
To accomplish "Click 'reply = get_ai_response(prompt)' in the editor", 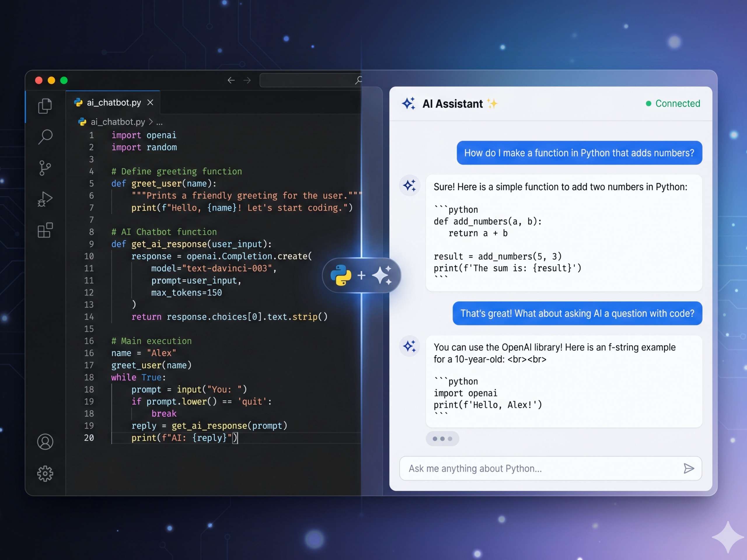I will click(210, 426).
